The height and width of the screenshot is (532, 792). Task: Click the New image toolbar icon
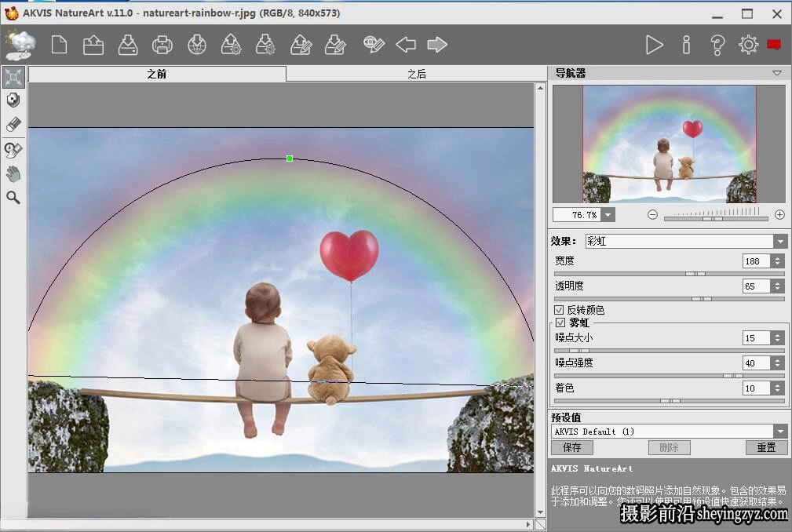(x=59, y=45)
